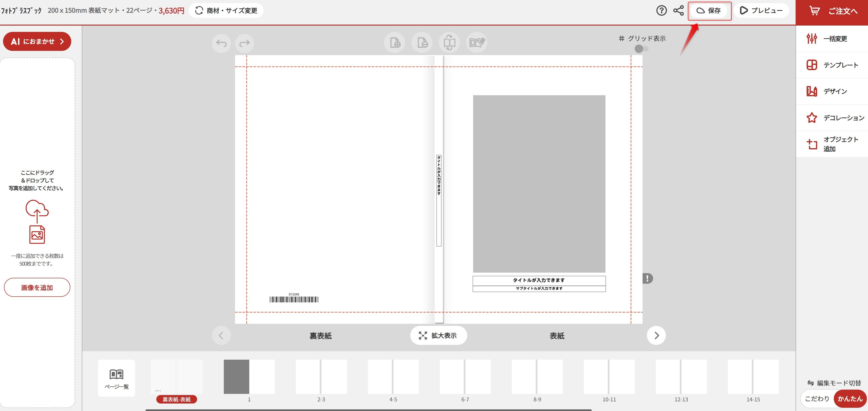Screen dimensions: 868x411
Task: Select pages 4-5 thumbnail
Action: point(393,377)
